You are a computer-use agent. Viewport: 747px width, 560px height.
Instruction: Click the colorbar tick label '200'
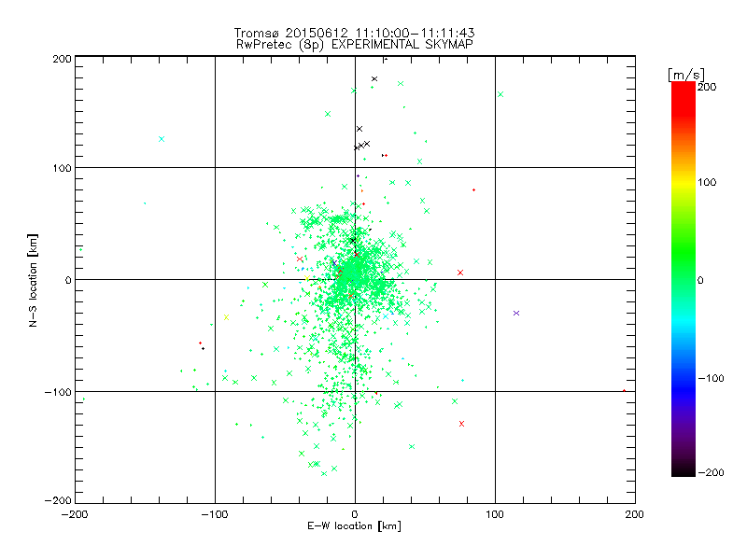[707, 87]
